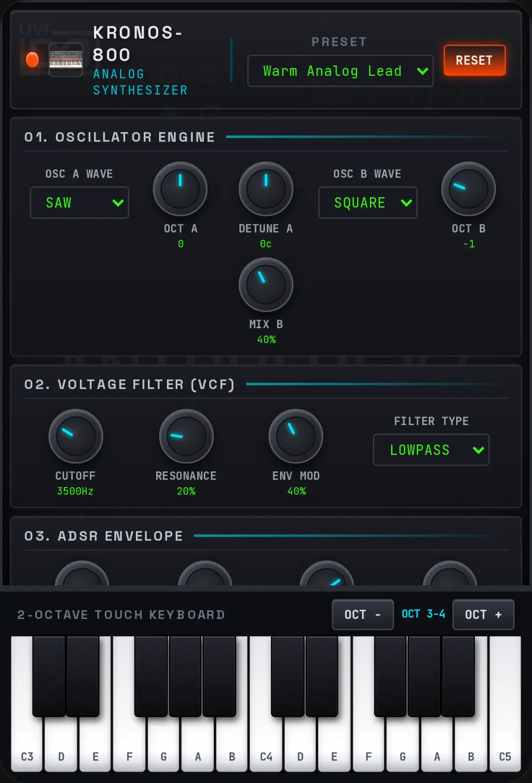The width and height of the screenshot is (532, 783).
Task: Play the C4 white key
Action: point(266,744)
